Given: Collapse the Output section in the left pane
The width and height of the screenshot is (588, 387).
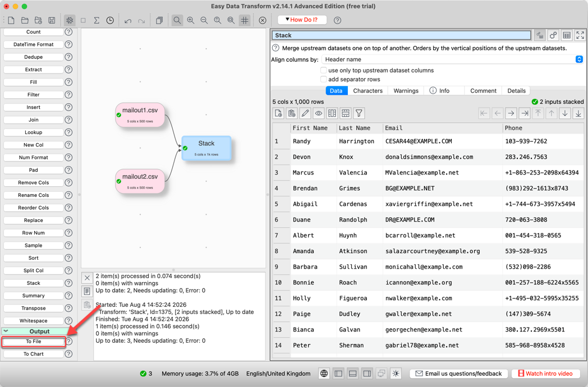Looking at the screenshot, I should (6, 331).
